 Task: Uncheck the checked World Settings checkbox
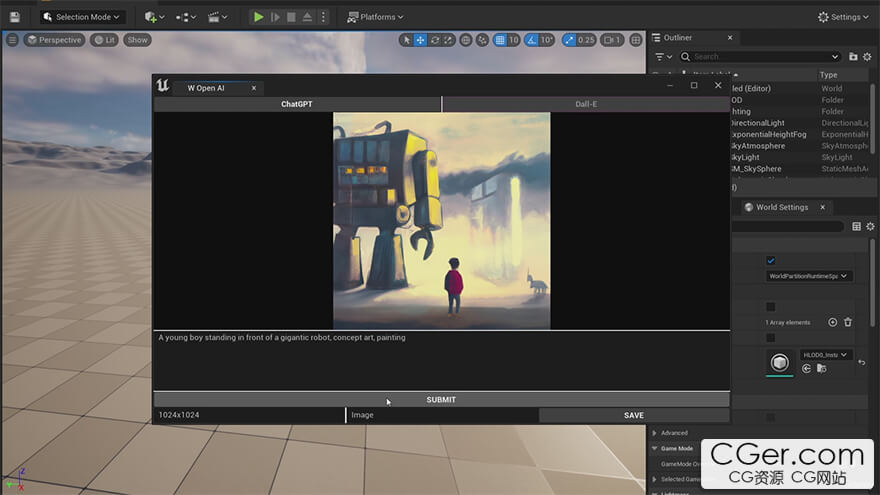click(x=771, y=260)
